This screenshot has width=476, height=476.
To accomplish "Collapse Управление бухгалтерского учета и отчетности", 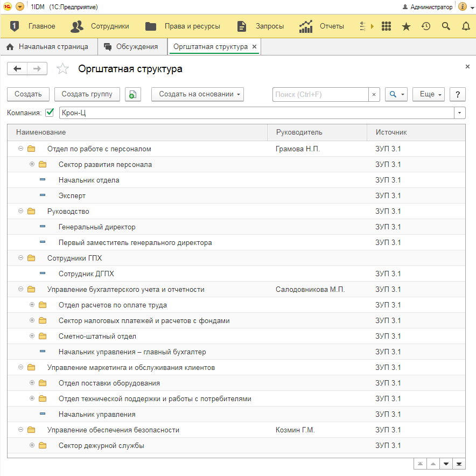I will pyautogui.click(x=20, y=289).
